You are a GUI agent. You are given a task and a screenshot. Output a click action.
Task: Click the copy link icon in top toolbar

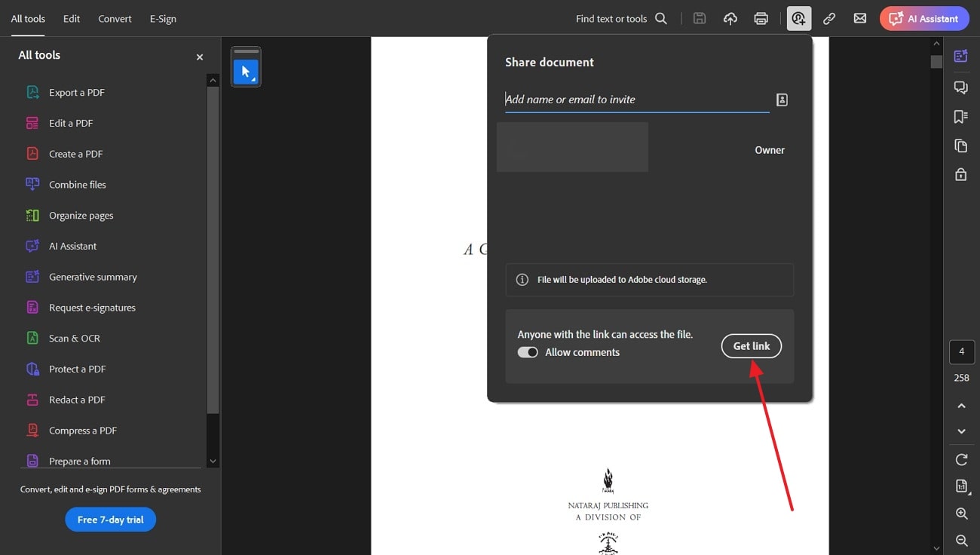[x=829, y=19]
